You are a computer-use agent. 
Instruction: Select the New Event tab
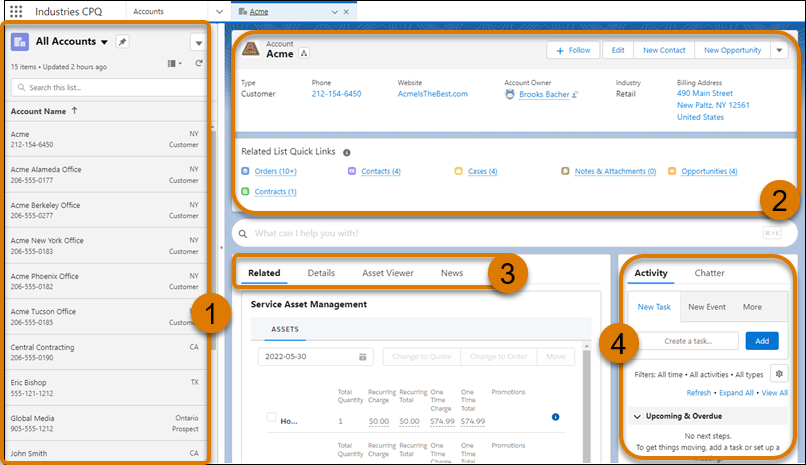[707, 307]
